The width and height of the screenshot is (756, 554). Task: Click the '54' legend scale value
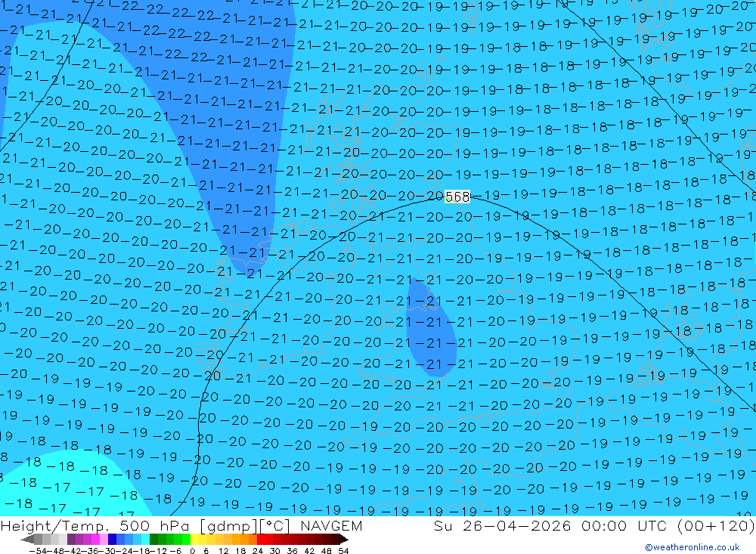[343, 551]
